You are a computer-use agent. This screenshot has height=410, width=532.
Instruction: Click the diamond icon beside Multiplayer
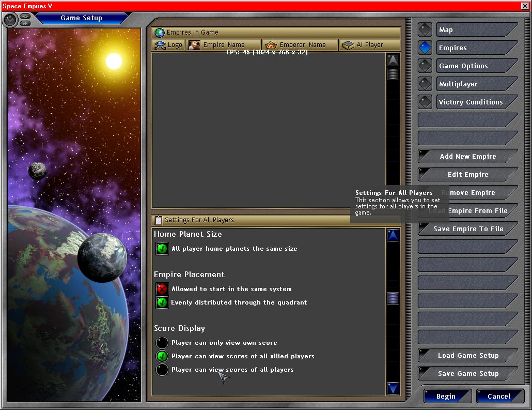425,84
